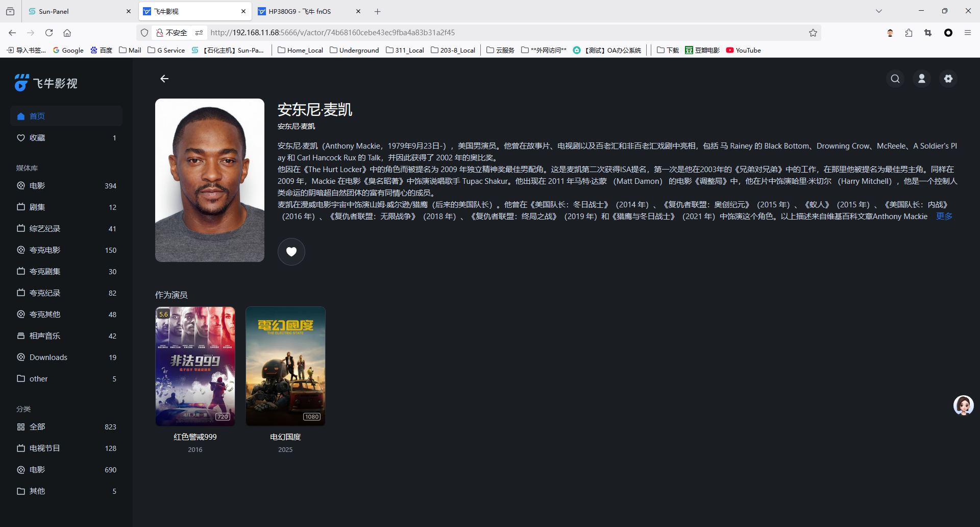Go to 首页 in the sidebar
Image resolution: width=980 pixels, height=527 pixels.
click(x=66, y=116)
